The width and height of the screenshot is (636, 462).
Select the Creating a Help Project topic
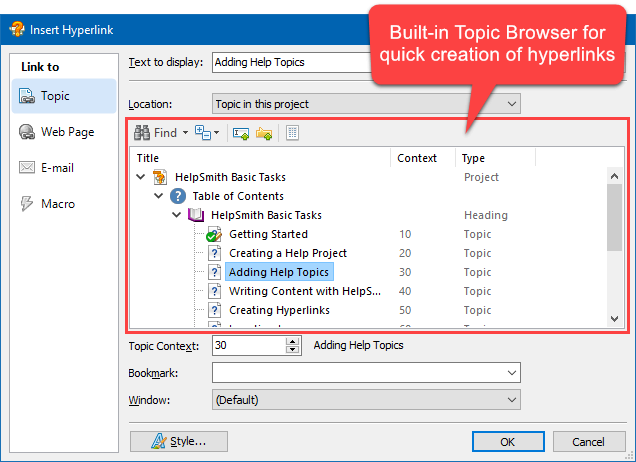[288, 254]
